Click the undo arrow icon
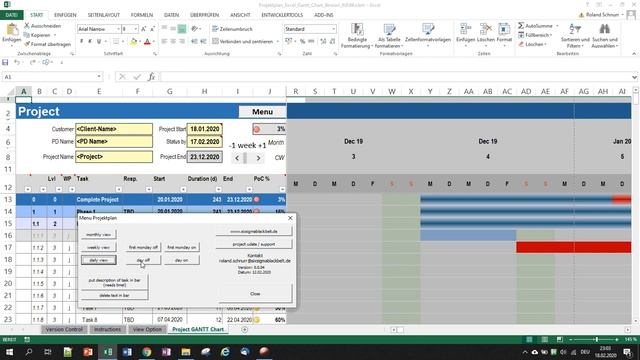 (17, 62)
